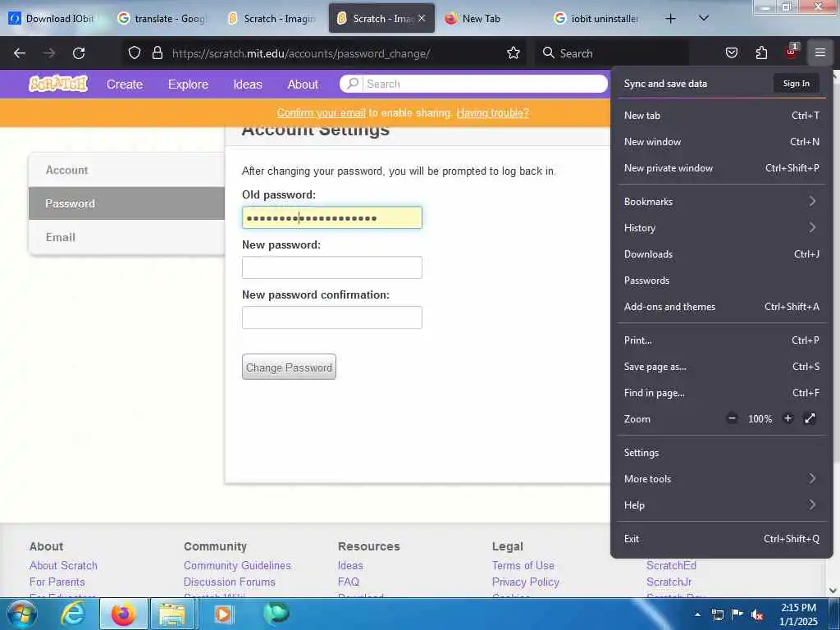Open New private window
Screen dimensions: 840x630
pyautogui.click(x=720, y=167)
